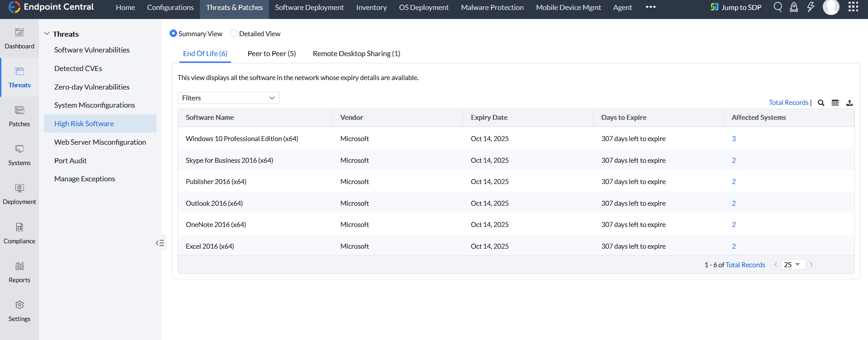Open the quick actions lightning bolt icon
The height and width of the screenshot is (340, 868).
coord(811,7)
